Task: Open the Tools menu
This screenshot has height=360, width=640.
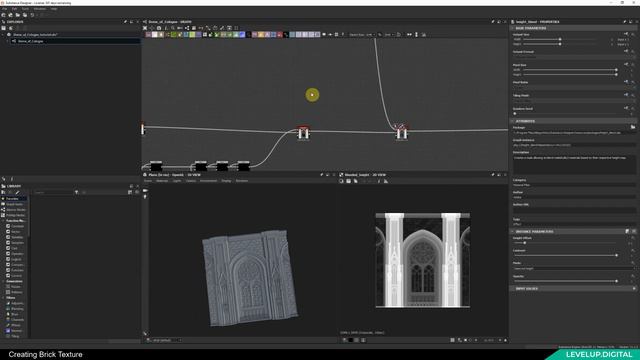Action: pos(25,9)
